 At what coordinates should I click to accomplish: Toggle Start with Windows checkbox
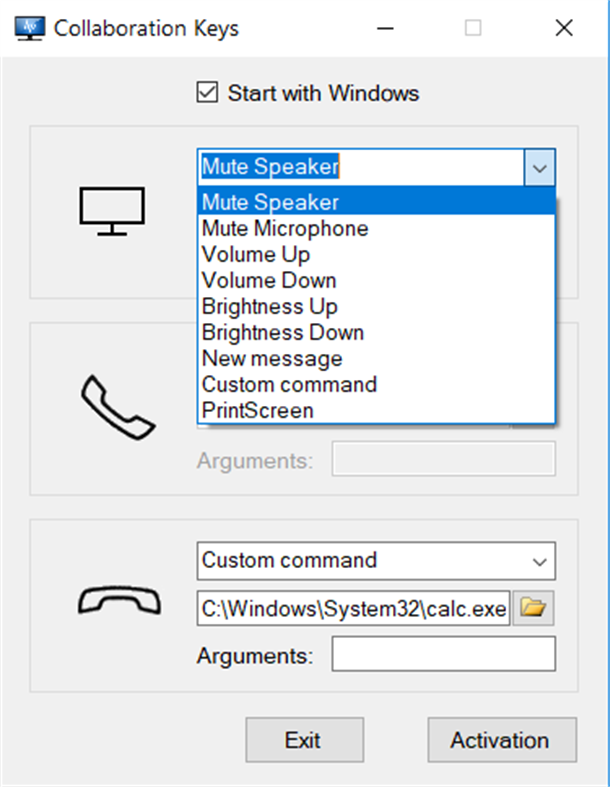(x=208, y=93)
